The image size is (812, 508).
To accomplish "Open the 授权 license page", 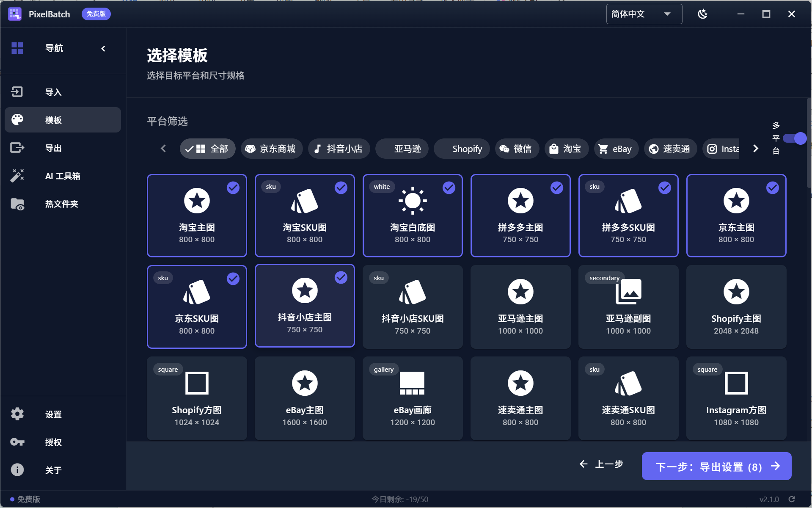I will pyautogui.click(x=63, y=442).
